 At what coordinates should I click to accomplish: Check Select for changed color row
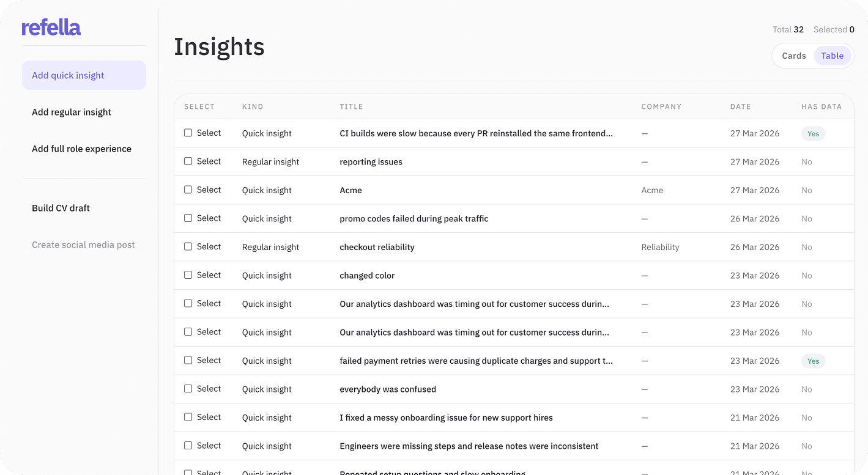pyautogui.click(x=188, y=275)
